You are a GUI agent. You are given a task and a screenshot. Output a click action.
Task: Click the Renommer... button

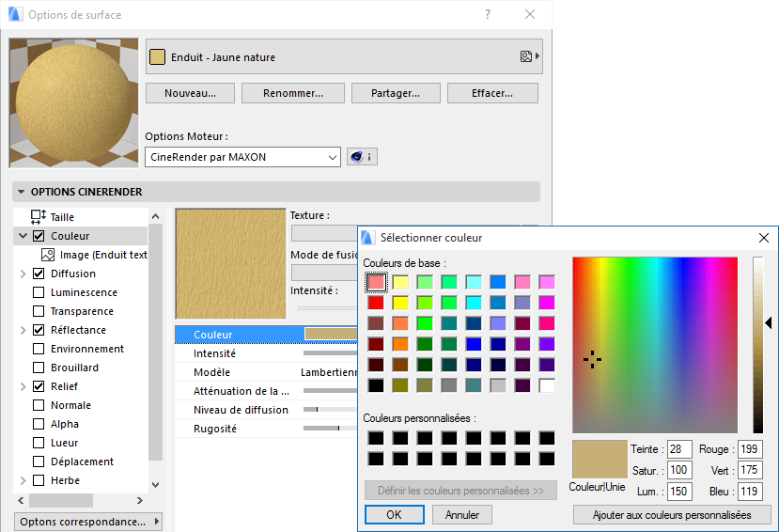point(293,93)
